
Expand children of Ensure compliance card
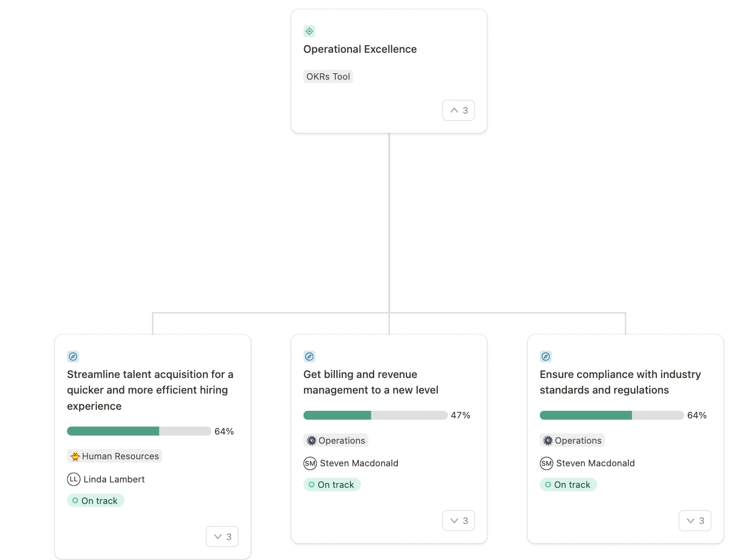tap(695, 521)
